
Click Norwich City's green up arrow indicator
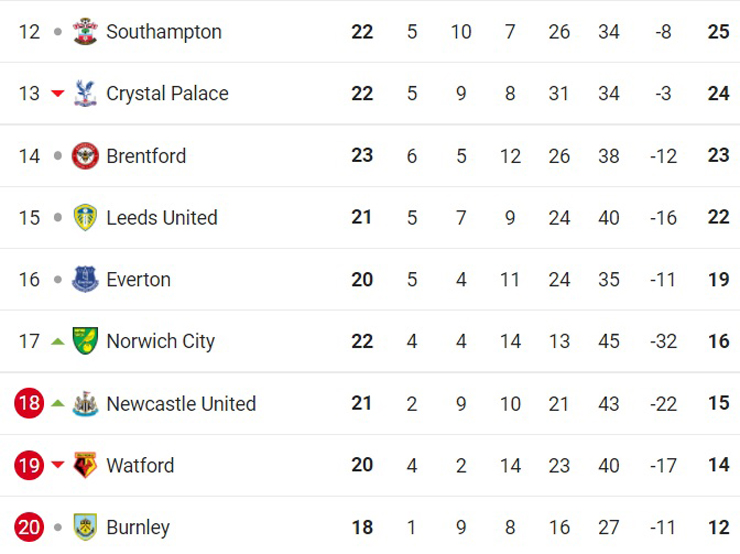(58, 342)
